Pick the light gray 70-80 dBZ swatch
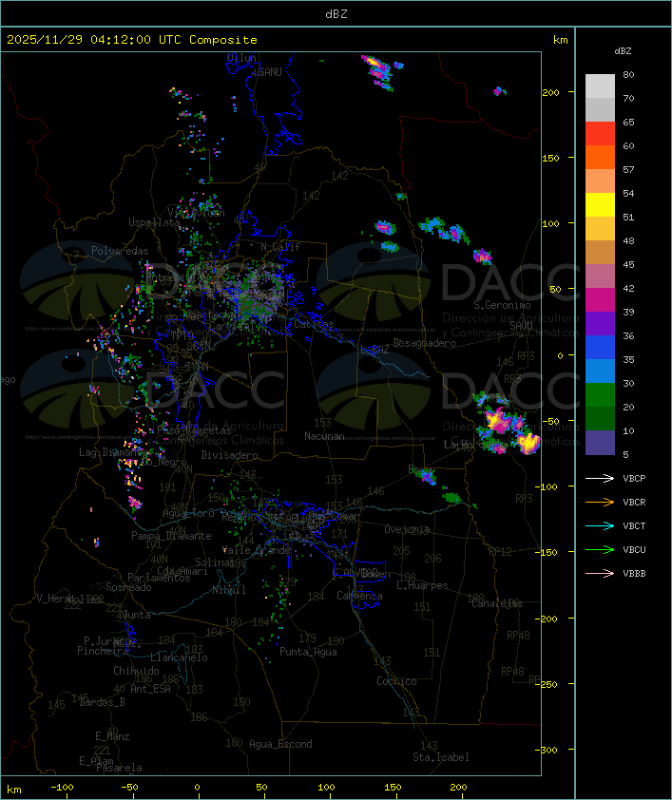The image size is (672, 800). (600, 86)
